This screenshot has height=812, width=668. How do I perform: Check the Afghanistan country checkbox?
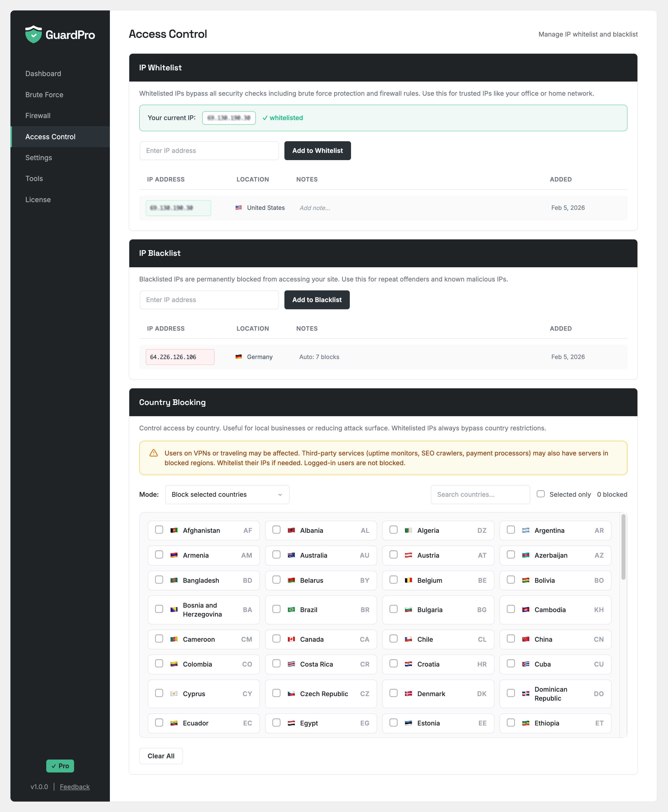click(x=159, y=530)
